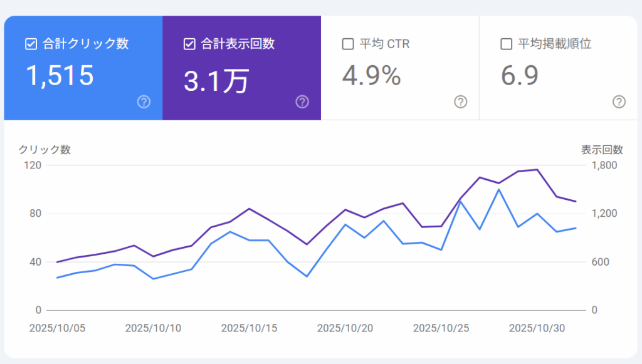Click the 2025/10/05 date label

point(57,328)
